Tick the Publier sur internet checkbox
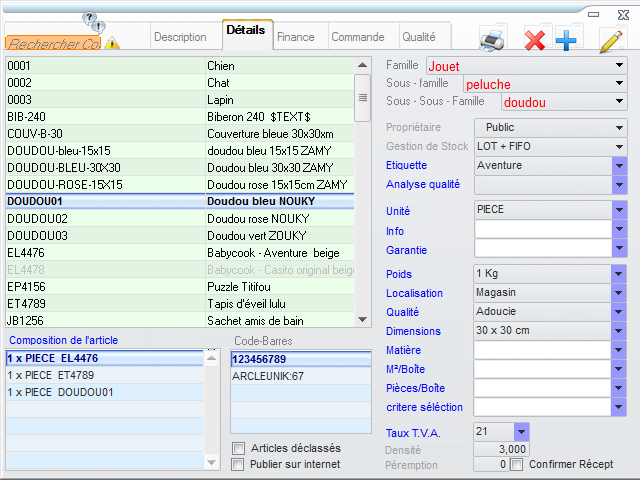The image size is (640, 480). click(x=238, y=464)
